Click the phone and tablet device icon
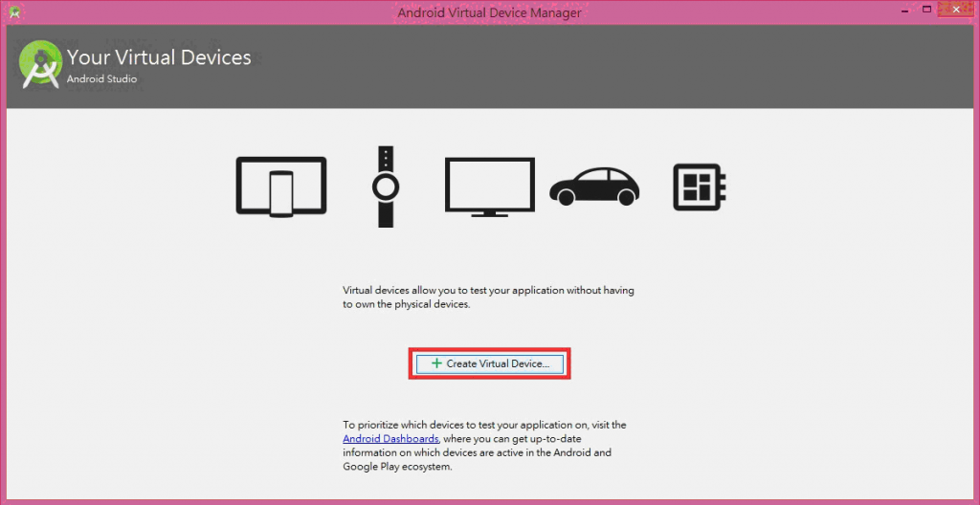 (x=281, y=187)
